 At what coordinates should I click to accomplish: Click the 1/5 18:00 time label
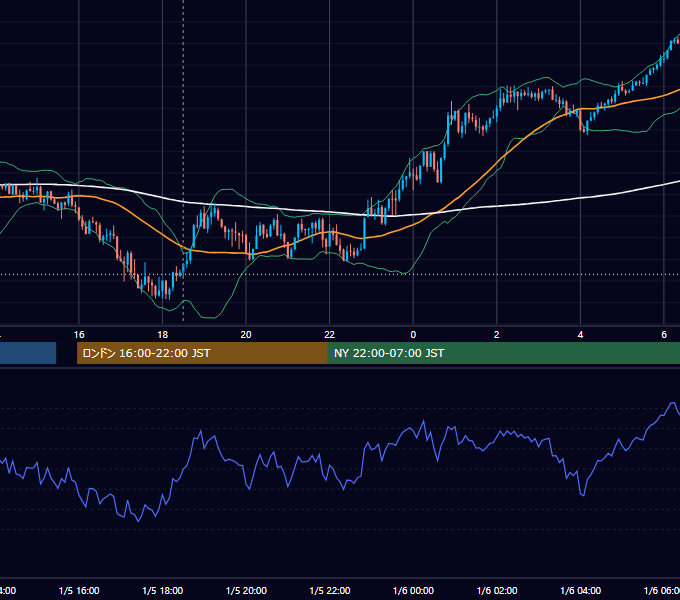pos(163,590)
